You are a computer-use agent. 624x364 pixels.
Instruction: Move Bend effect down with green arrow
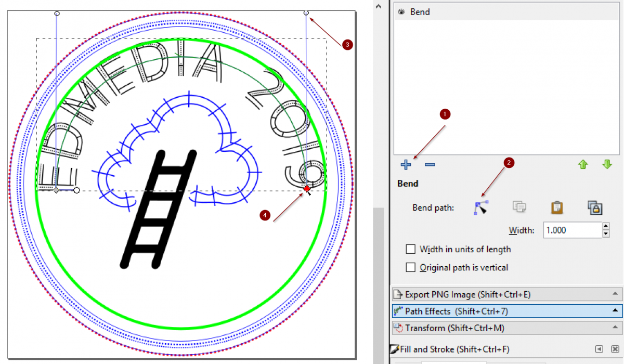click(607, 165)
